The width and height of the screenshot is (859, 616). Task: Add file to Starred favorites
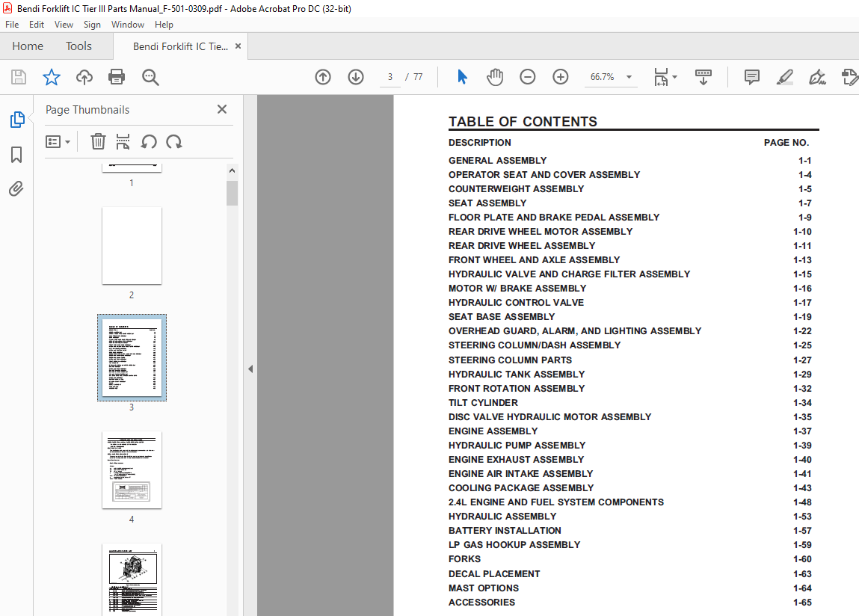pyautogui.click(x=52, y=77)
